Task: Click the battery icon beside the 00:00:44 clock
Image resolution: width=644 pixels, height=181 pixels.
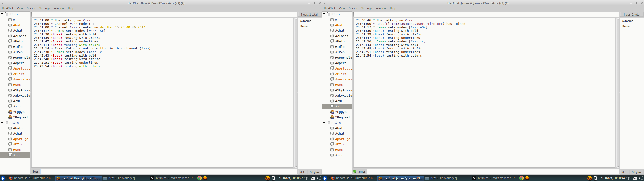Action: [595, 178]
